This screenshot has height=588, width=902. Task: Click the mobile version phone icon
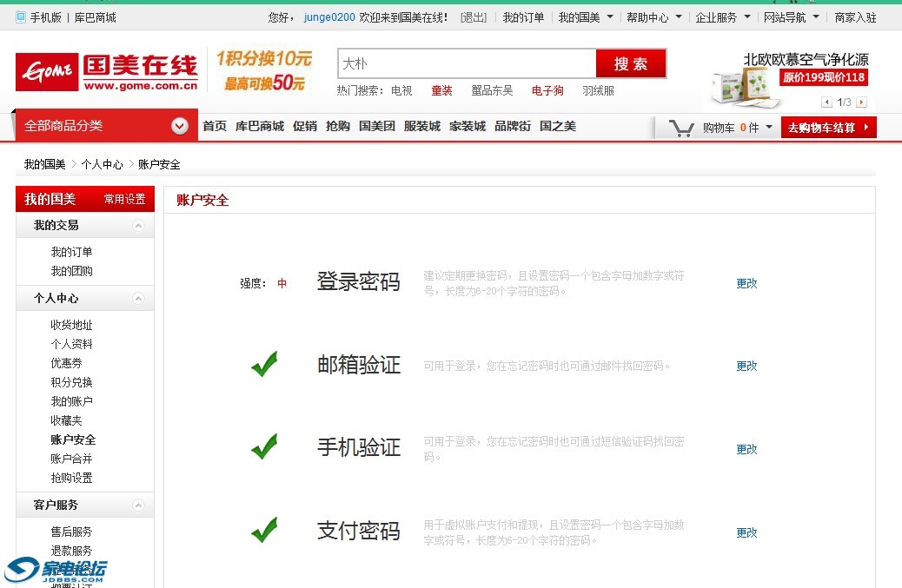(x=21, y=18)
